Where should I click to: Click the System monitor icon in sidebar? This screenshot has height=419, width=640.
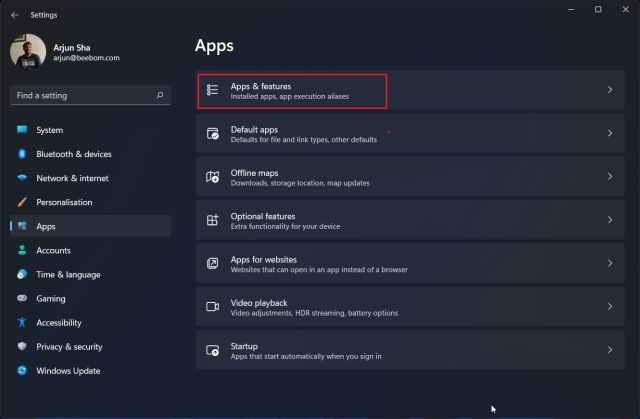[x=22, y=130]
